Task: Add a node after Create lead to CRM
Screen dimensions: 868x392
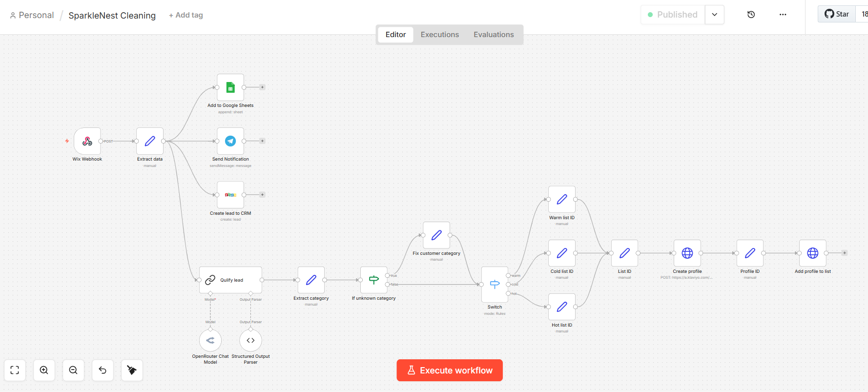Action: 262,195
